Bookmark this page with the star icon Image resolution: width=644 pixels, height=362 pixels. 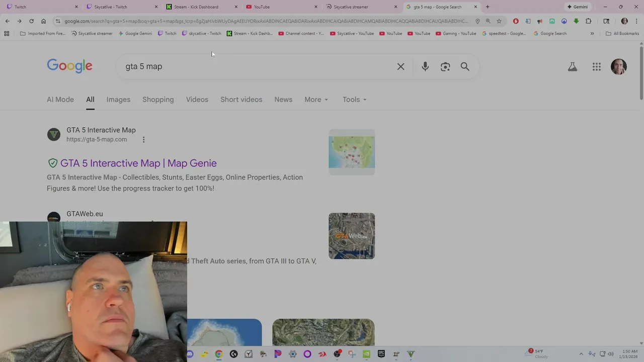[x=499, y=21]
